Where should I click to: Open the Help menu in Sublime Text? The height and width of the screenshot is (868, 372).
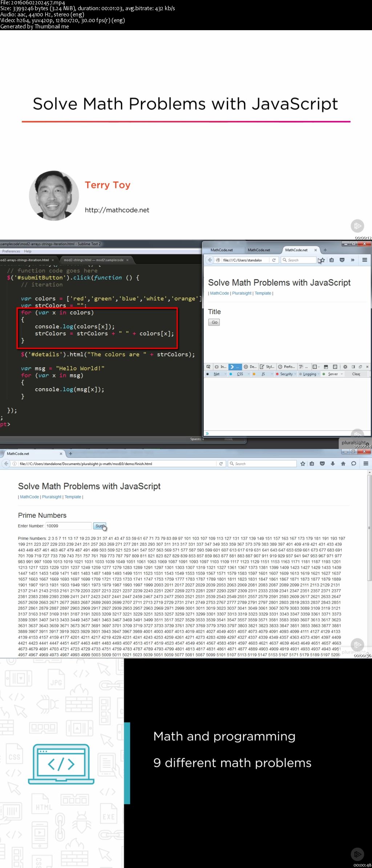tap(28, 251)
